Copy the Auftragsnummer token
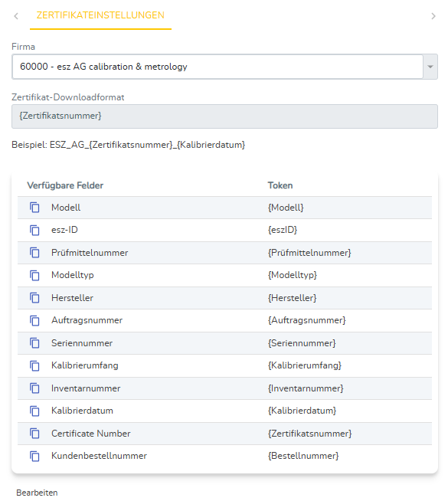Image resolution: width=448 pixels, height=501 pixels. (x=34, y=320)
